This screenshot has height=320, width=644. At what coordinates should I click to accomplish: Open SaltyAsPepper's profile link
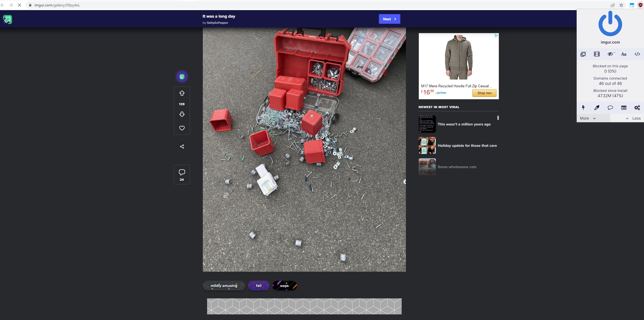[x=218, y=23]
